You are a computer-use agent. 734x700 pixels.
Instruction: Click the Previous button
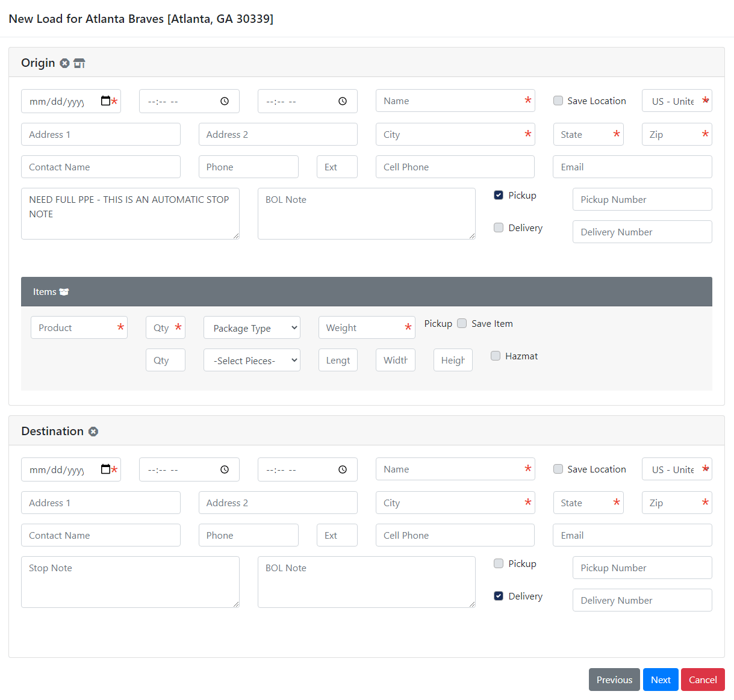(614, 680)
